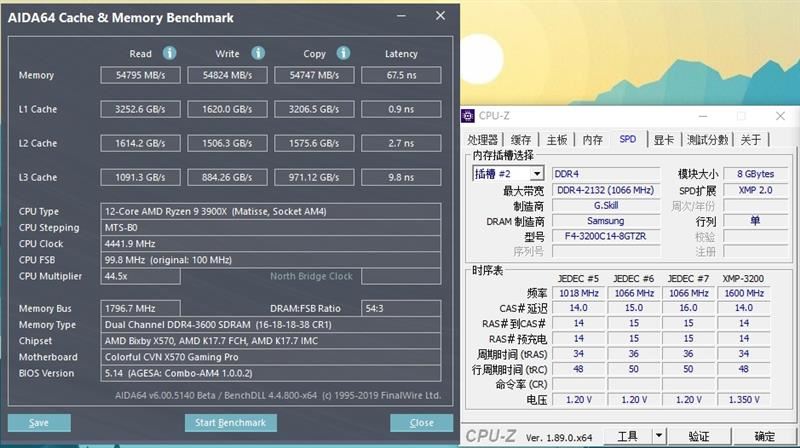Click the L3 Cache Write value 884.26 GB/s
This screenshot has height=448, width=800.
click(x=227, y=178)
